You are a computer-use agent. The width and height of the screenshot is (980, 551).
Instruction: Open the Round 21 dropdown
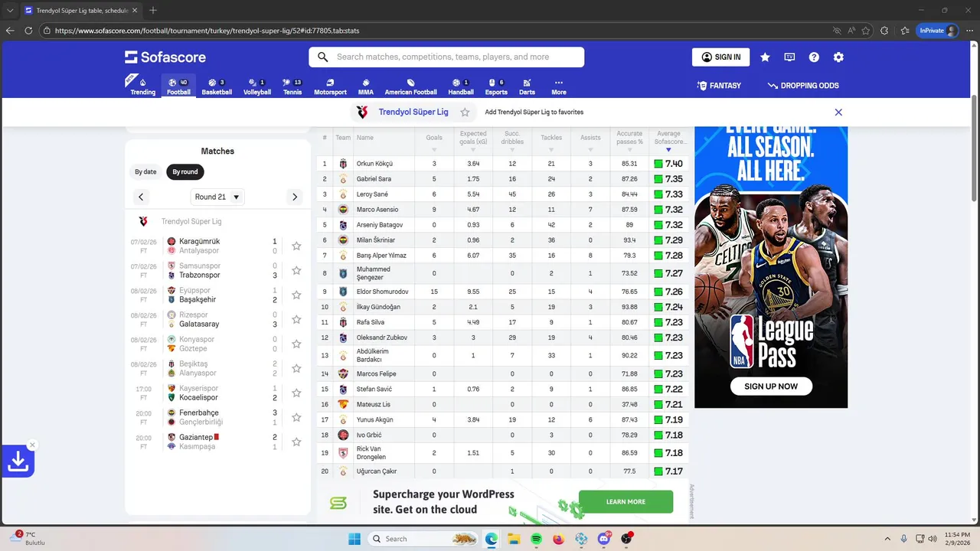[x=217, y=197]
